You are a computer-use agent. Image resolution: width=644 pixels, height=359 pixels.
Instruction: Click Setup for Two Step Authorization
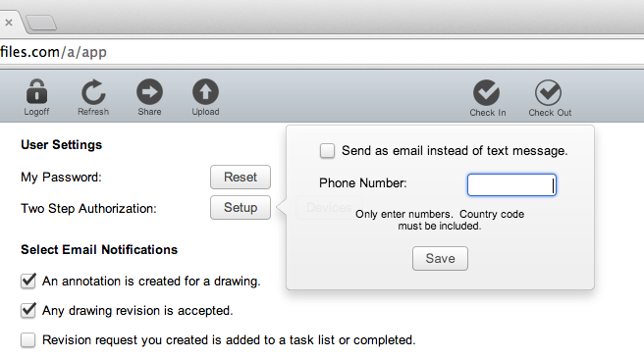point(241,208)
